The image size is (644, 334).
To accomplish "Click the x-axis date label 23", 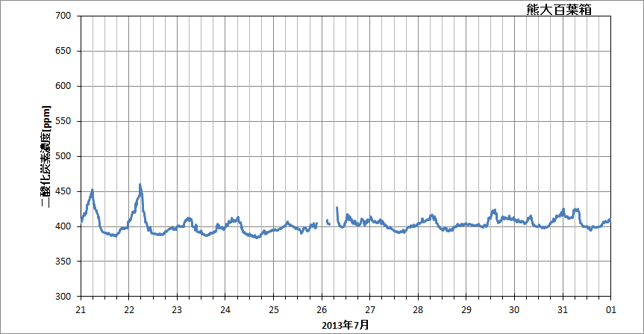I will (177, 309).
